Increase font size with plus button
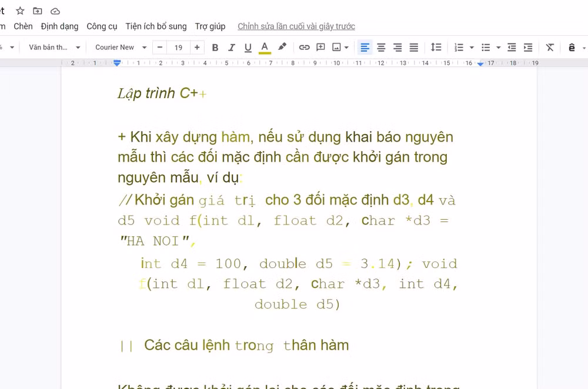Screen dimensions: 588x389 (197, 47)
